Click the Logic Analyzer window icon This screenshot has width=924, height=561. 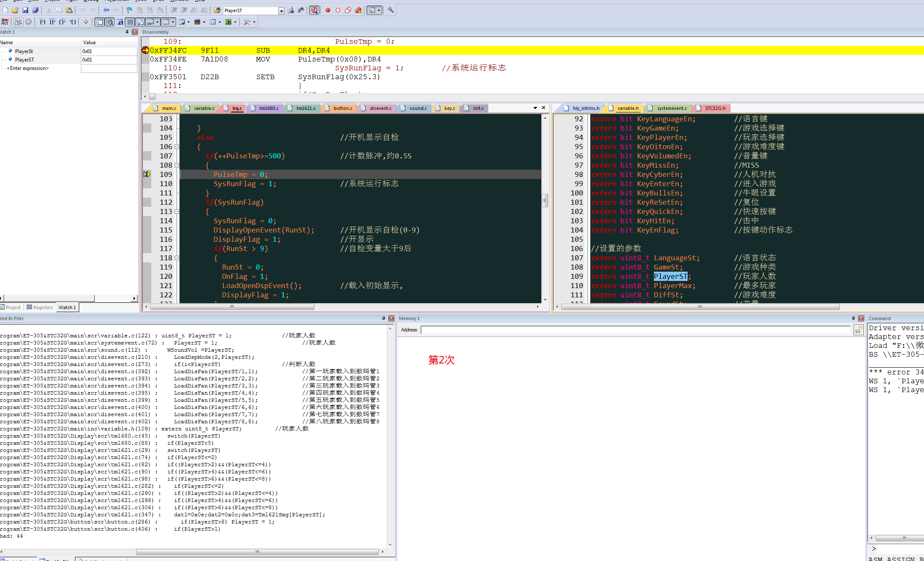pyautogui.click(x=197, y=22)
